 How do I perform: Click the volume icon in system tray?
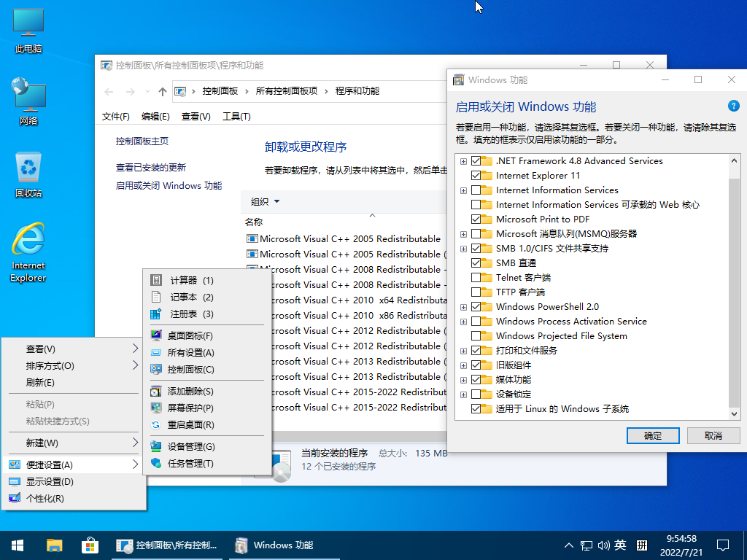603,545
